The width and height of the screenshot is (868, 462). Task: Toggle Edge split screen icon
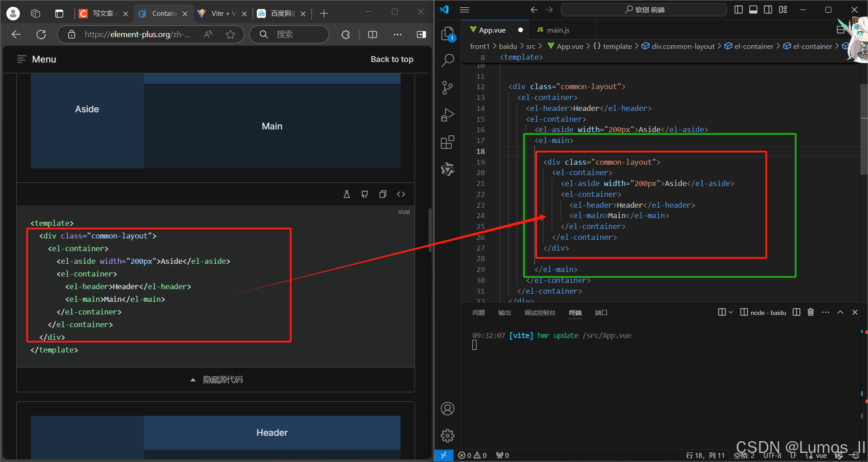[x=373, y=34]
